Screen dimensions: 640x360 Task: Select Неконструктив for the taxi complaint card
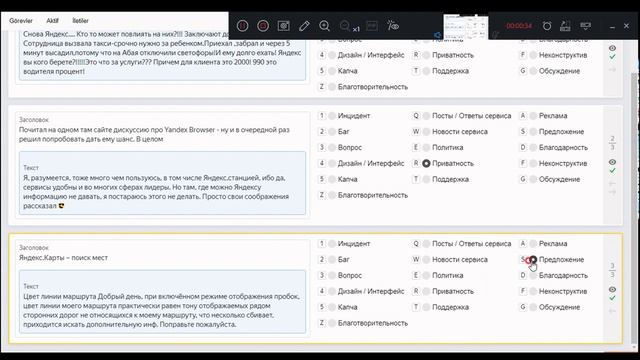(533, 55)
